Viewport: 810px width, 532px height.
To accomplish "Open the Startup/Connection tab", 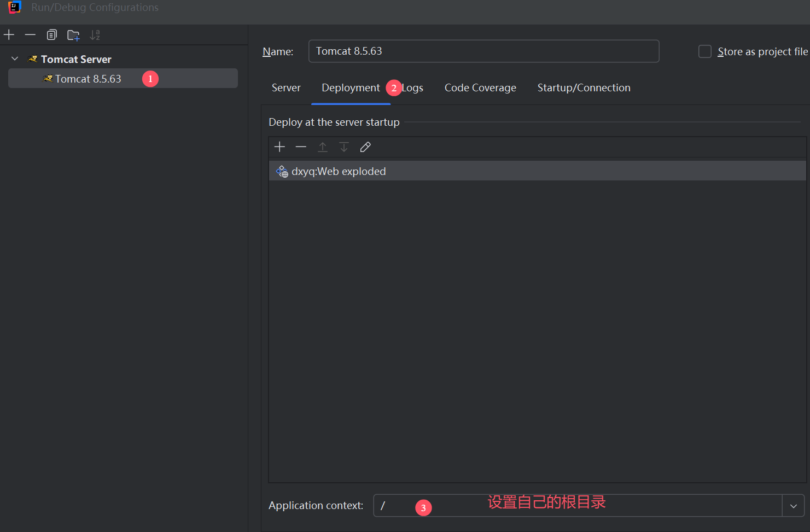I will (584, 88).
